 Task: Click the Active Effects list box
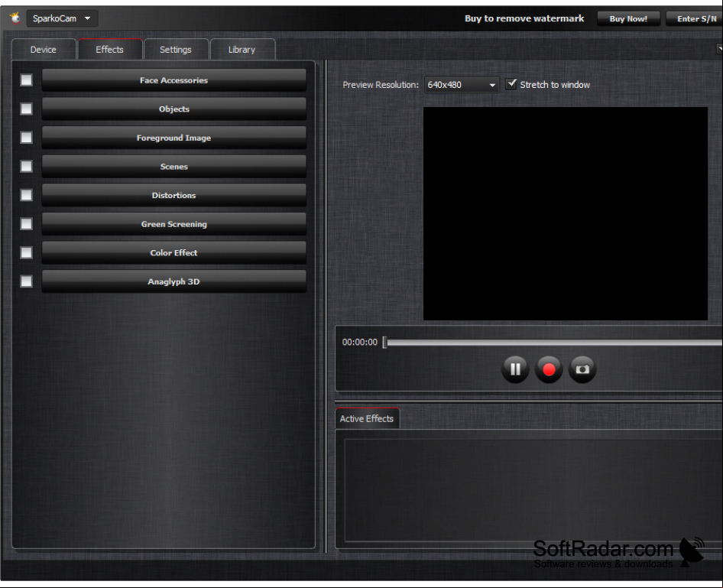(x=533, y=490)
